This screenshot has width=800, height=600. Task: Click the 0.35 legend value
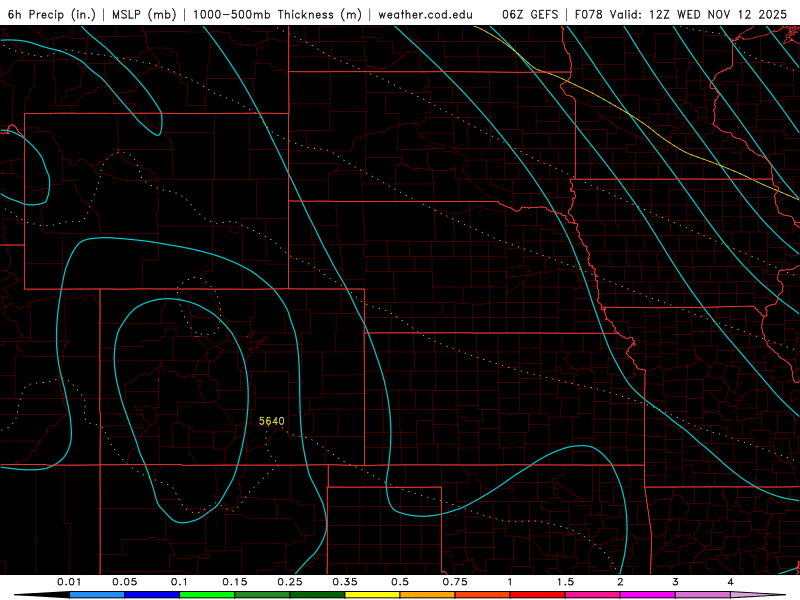tap(345, 582)
